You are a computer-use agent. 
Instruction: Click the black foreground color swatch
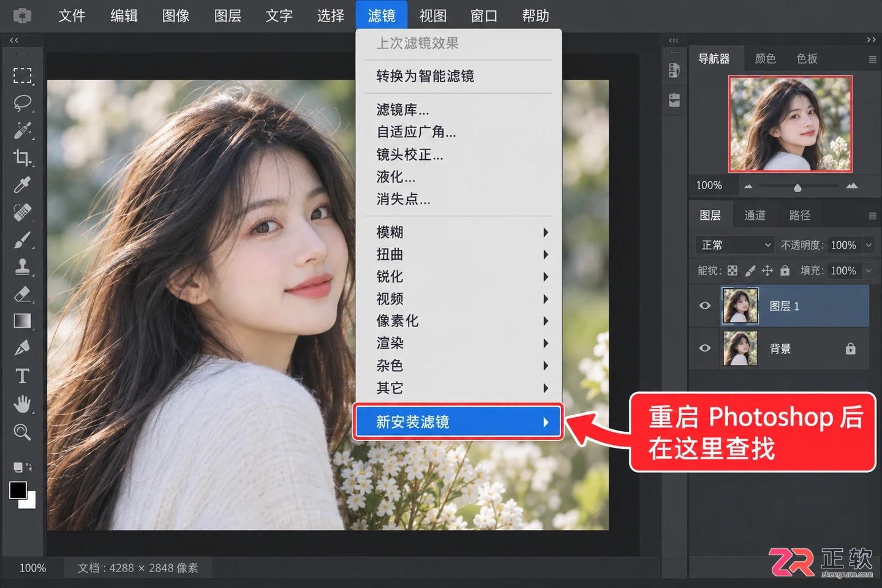(x=17, y=489)
